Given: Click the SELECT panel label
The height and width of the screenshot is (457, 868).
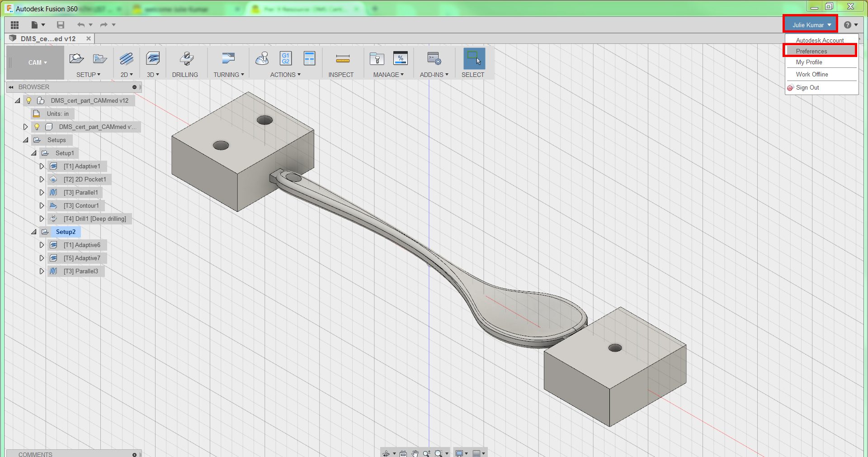Looking at the screenshot, I should 473,75.
